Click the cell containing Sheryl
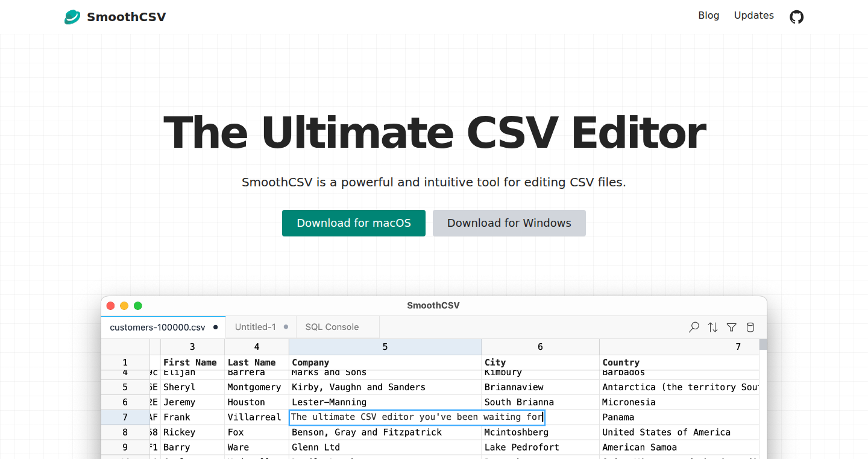 192,387
